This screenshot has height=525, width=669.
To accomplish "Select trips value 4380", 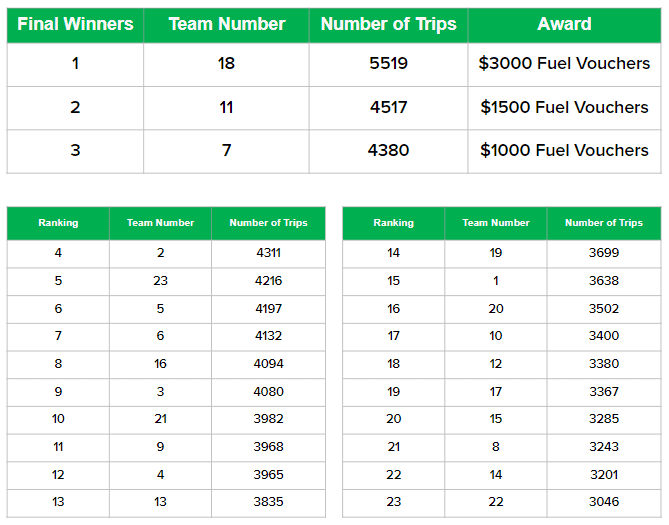I will click(388, 151).
